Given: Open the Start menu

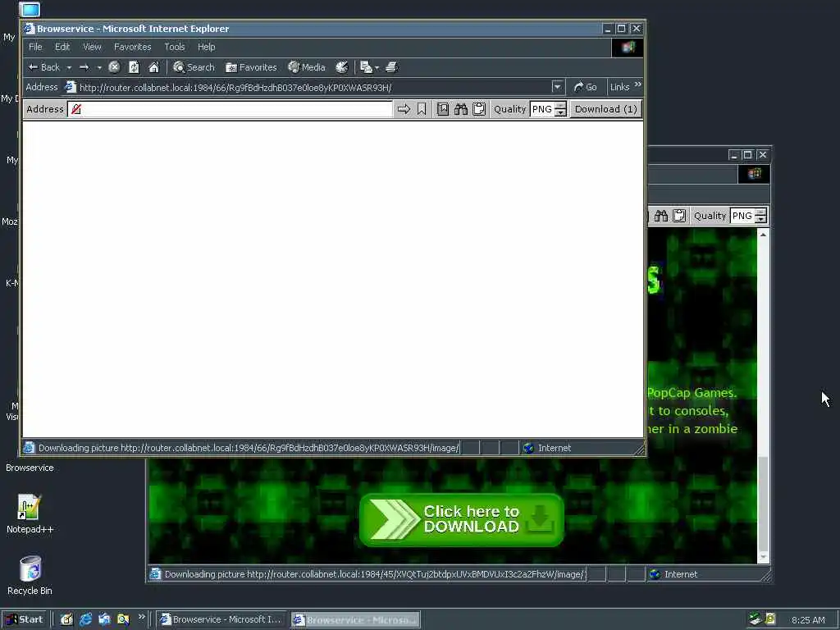Looking at the screenshot, I should [24, 619].
